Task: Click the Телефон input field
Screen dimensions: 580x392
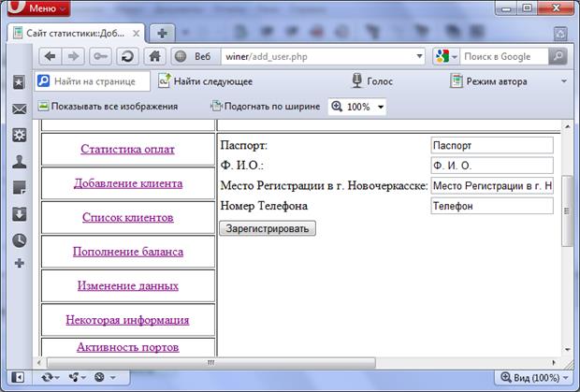Action: (x=492, y=206)
